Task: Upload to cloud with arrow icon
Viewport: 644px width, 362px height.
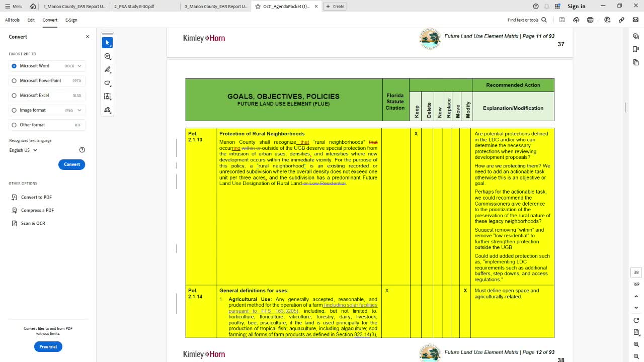Action: coord(576,20)
